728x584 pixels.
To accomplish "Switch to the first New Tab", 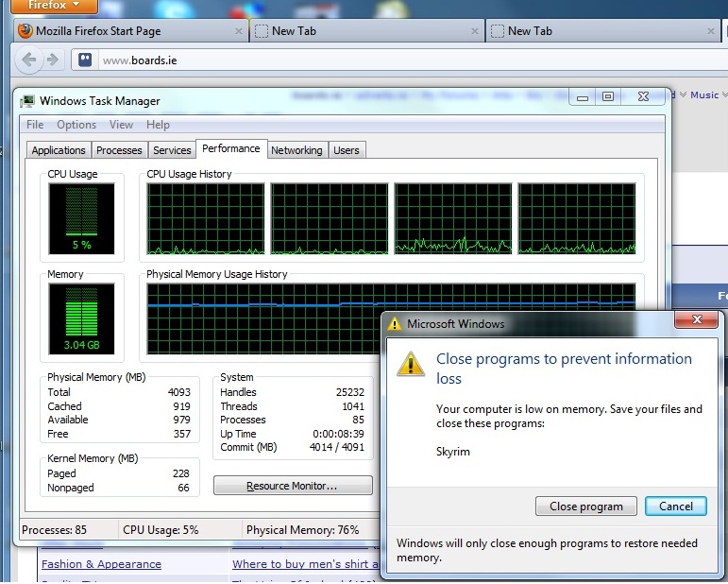I will [366, 31].
